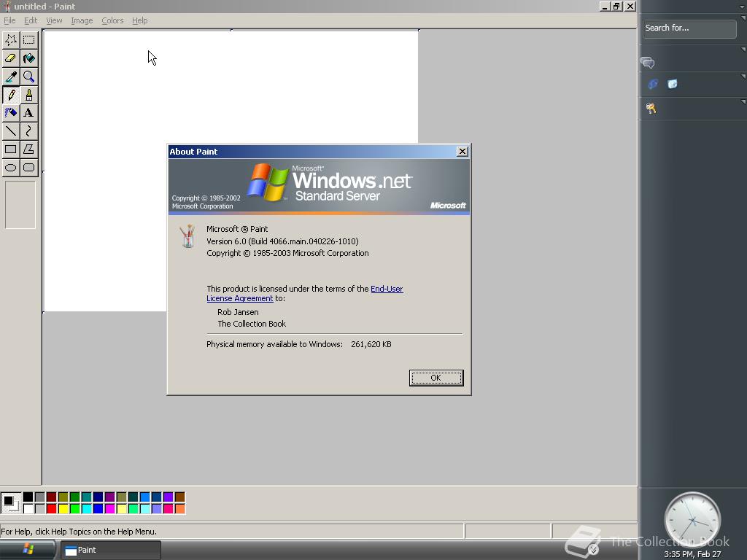747x560 pixels.
Task: Pick the bright red palette swatch
Action: pyautogui.click(x=52, y=508)
